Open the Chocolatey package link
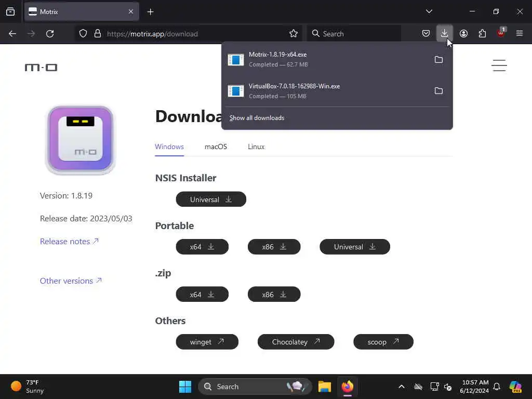Viewport: 532px width, 399px height. tap(296, 342)
